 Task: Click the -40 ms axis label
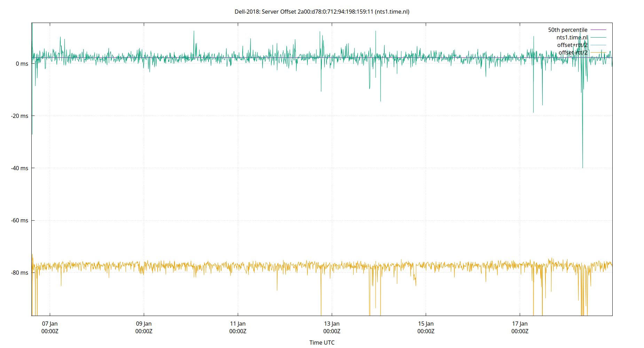point(20,168)
